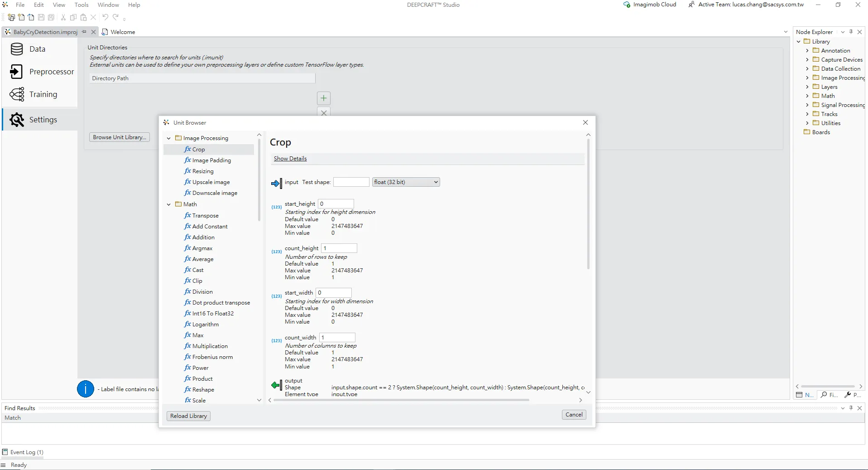Toggle pin on BabyCryDetection.improj tab
Screen dimensions: 868x470
(x=84, y=32)
